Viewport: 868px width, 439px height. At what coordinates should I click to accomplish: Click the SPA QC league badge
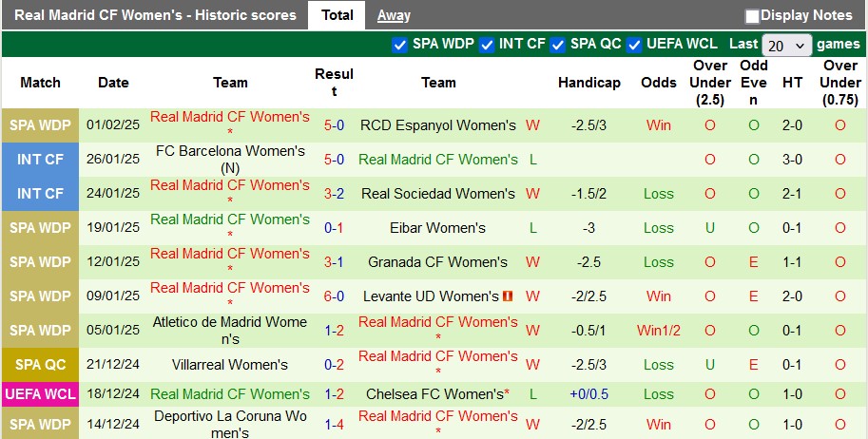point(40,365)
